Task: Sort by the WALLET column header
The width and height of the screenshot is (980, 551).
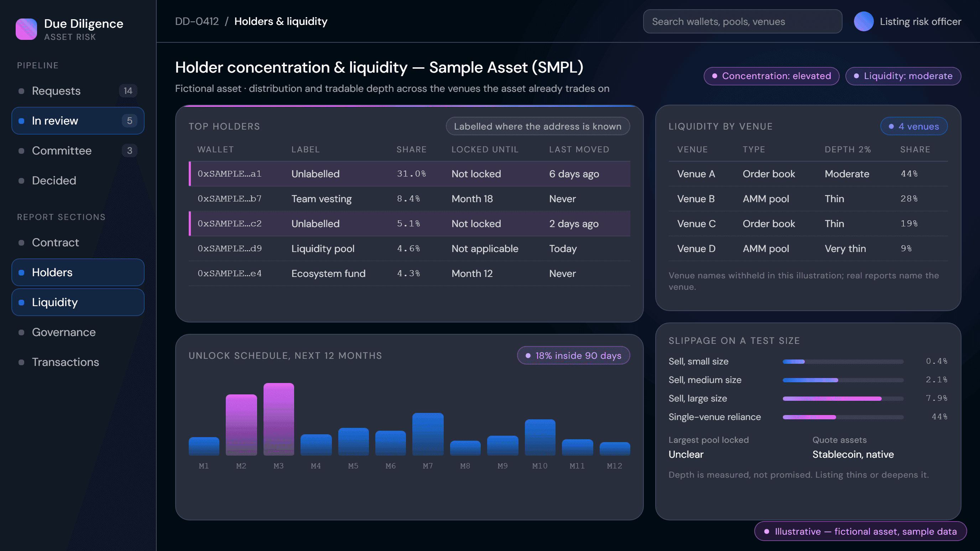Action: (215, 149)
